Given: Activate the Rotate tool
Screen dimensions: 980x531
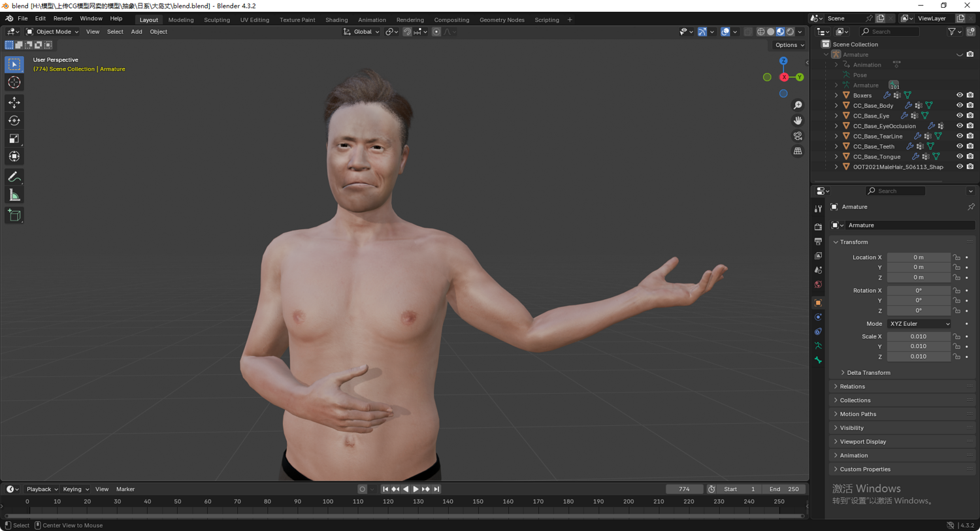Looking at the screenshot, I should point(14,120).
